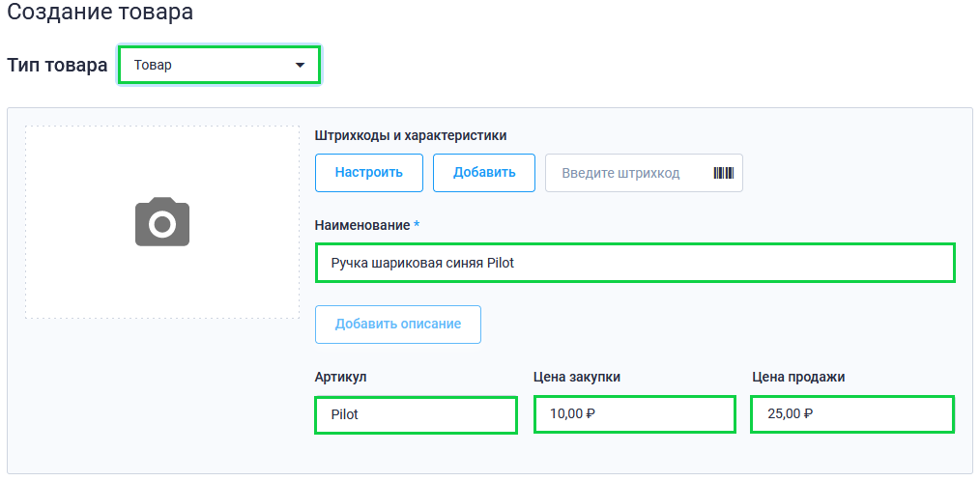This screenshot has width=980, height=481.
Task: Click the Цена закупки label
Action: (x=577, y=378)
